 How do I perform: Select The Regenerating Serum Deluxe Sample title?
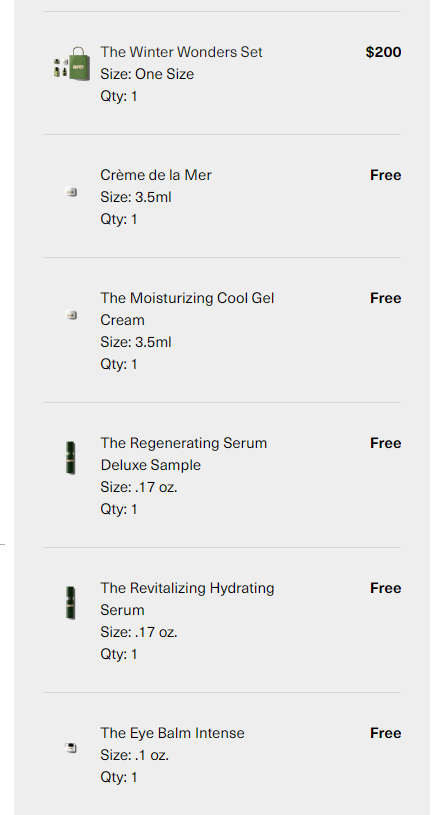(183, 454)
